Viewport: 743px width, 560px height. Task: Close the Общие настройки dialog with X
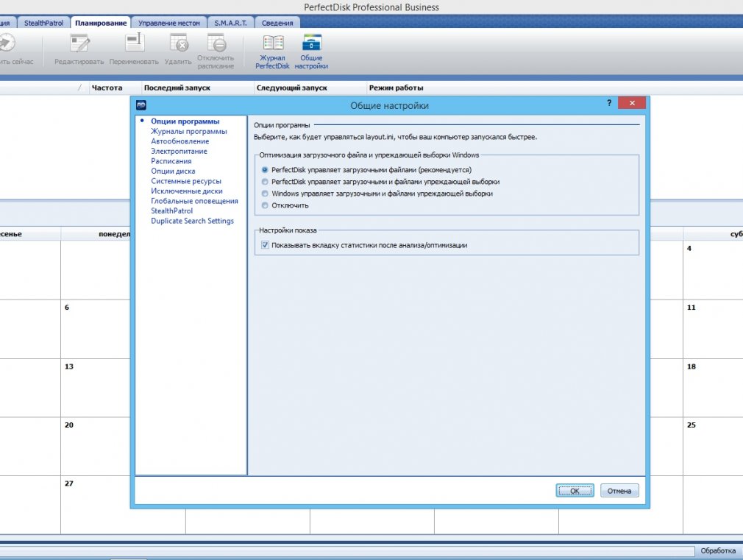(632, 103)
